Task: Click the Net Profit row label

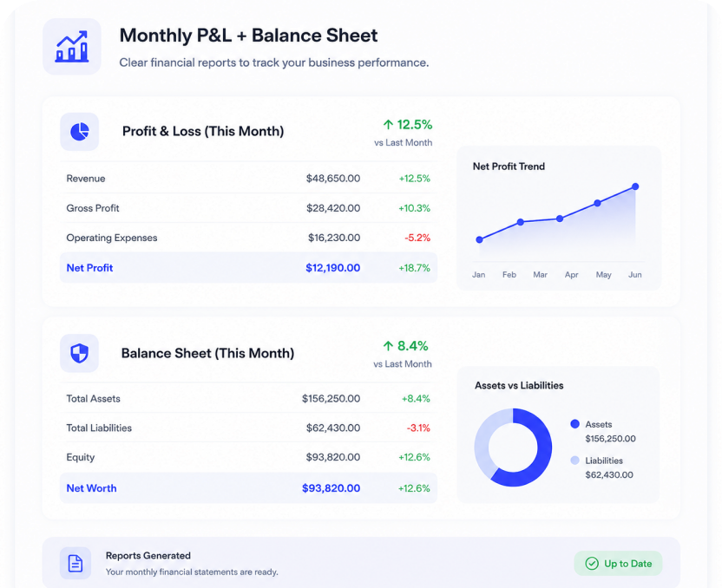Action: 89,268
